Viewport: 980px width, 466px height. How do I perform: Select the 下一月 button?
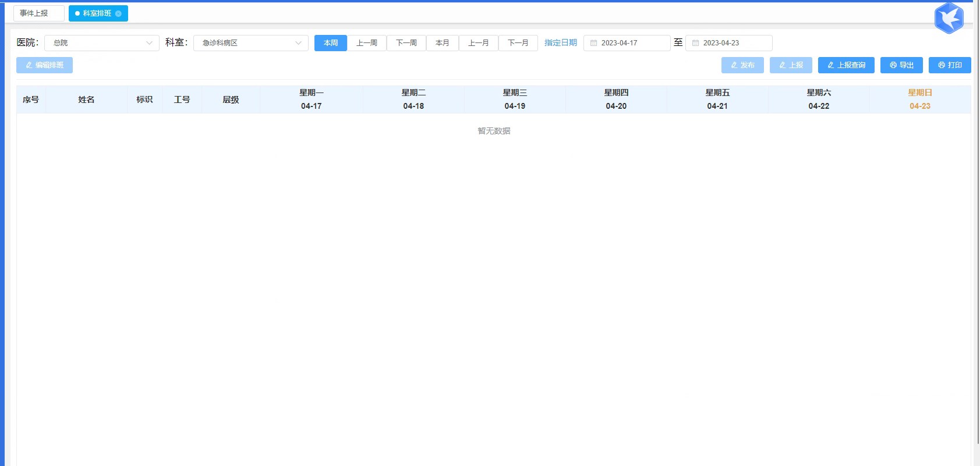[518, 43]
